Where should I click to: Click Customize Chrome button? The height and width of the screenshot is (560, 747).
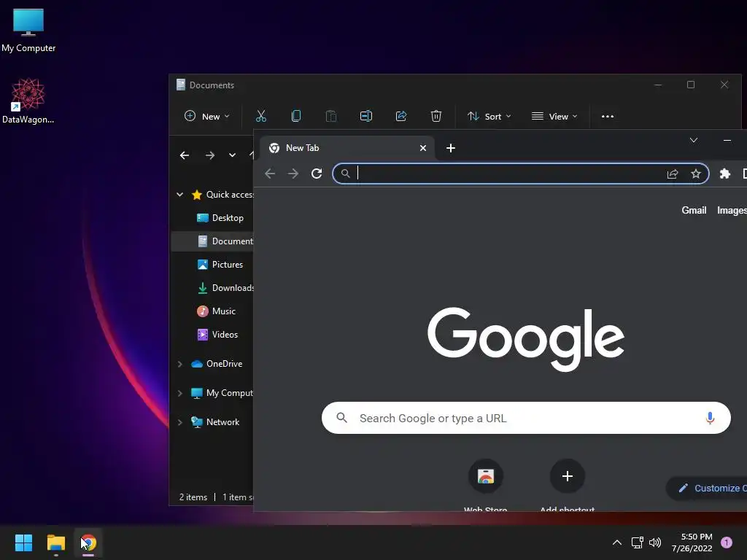click(x=707, y=488)
